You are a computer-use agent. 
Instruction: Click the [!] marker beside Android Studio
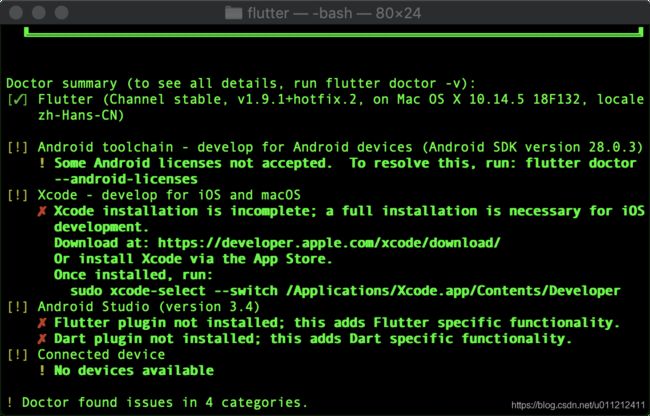pyautogui.click(x=17, y=307)
